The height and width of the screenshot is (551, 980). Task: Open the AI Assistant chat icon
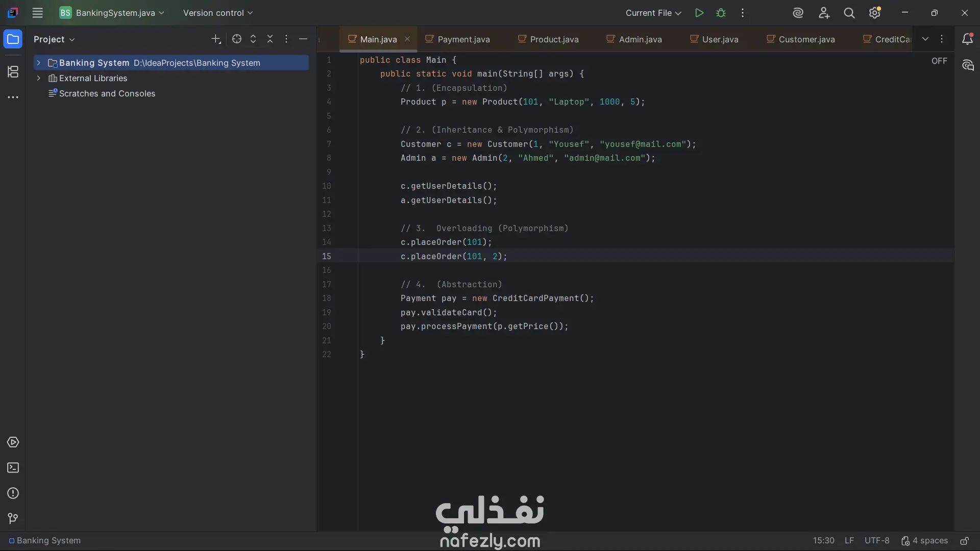968,65
